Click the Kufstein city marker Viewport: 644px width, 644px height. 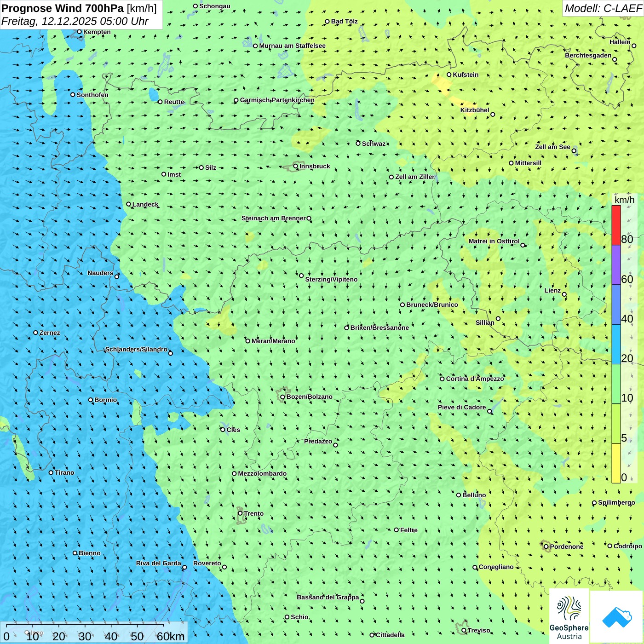pyautogui.click(x=449, y=75)
